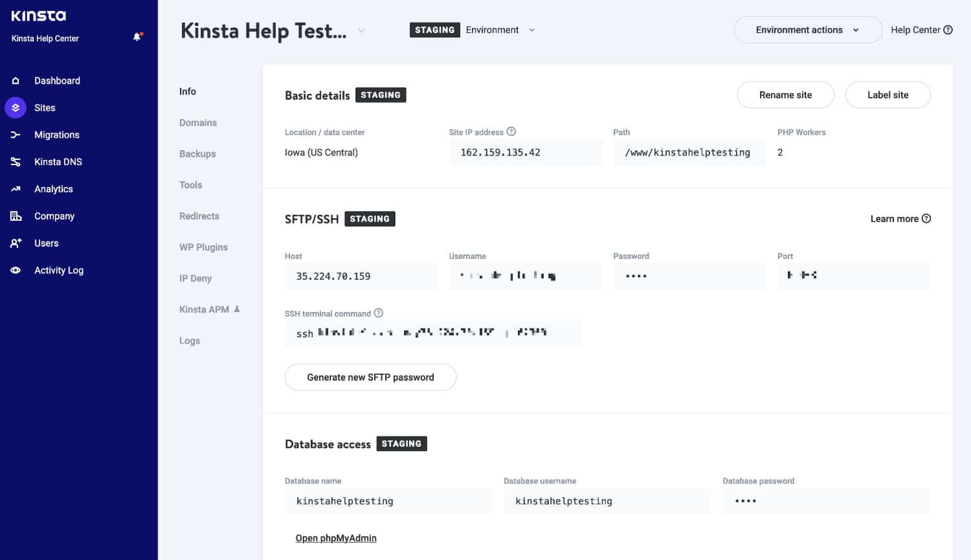The width and height of the screenshot is (971, 560).
Task: Click the Sites layers icon
Action: (x=16, y=107)
